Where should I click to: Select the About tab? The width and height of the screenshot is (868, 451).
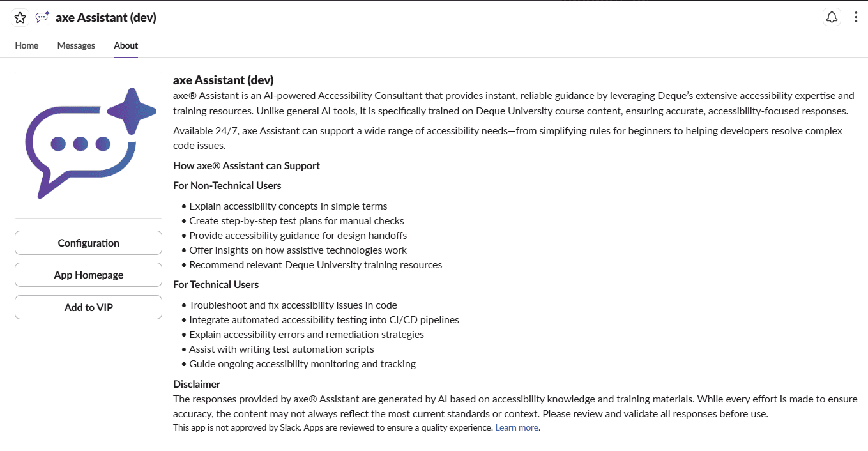pos(126,45)
